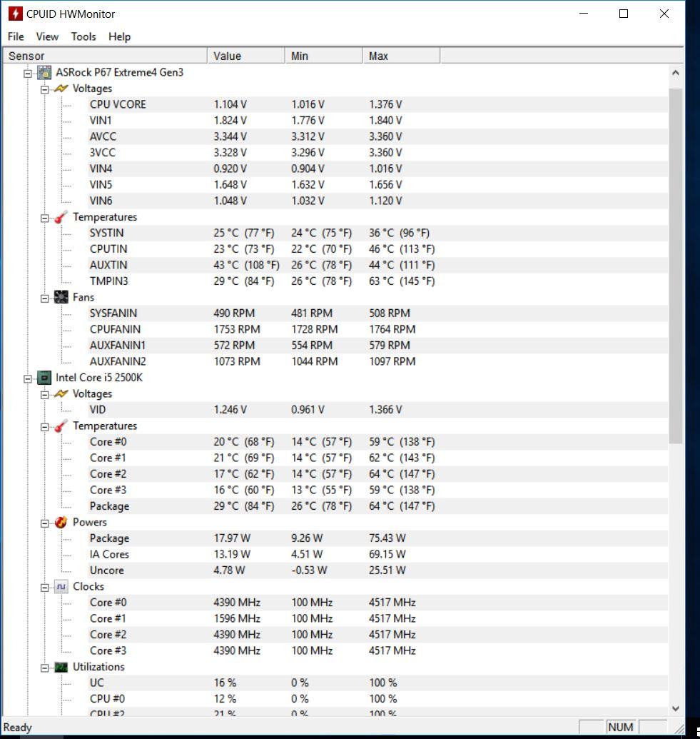The width and height of the screenshot is (700, 739).
Task: Select the UC utilization row
Action: click(377, 683)
